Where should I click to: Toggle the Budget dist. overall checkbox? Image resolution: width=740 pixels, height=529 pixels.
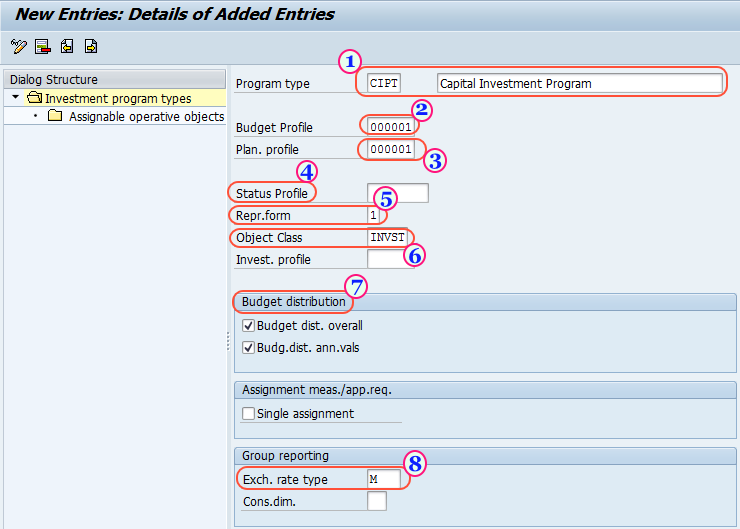pyautogui.click(x=249, y=326)
